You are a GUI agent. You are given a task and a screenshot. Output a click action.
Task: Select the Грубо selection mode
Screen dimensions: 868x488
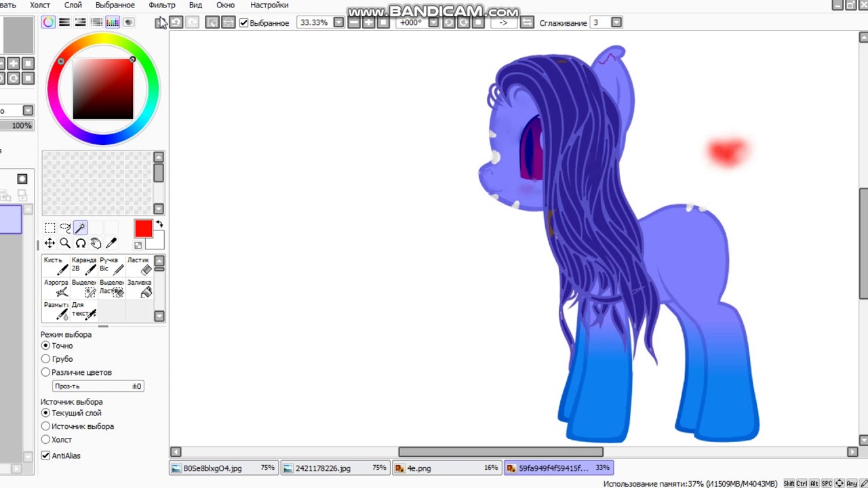tap(45, 359)
